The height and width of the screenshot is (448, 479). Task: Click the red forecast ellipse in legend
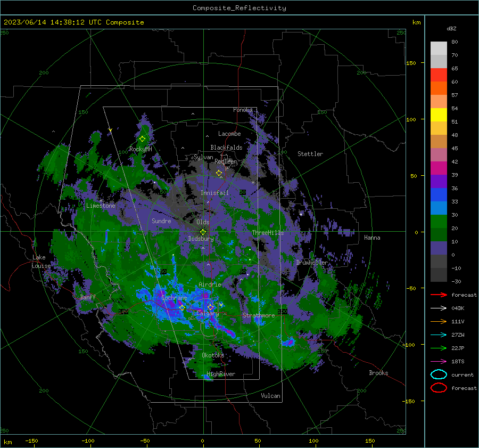[x=439, y=388]
